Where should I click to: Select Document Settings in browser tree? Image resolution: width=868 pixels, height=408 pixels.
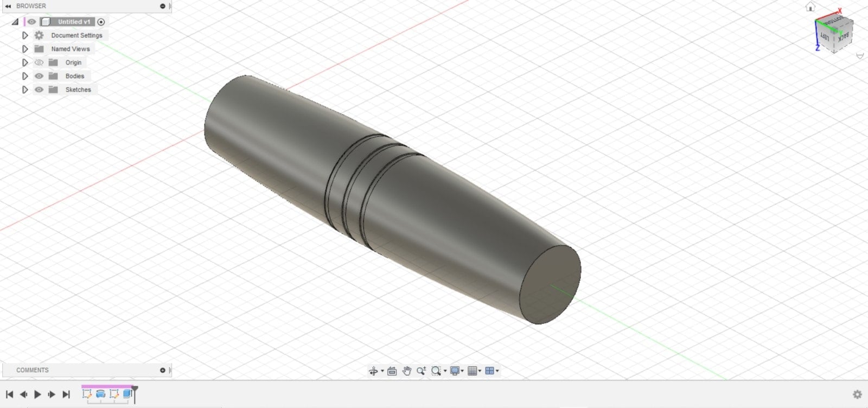[x=76, y=35]
